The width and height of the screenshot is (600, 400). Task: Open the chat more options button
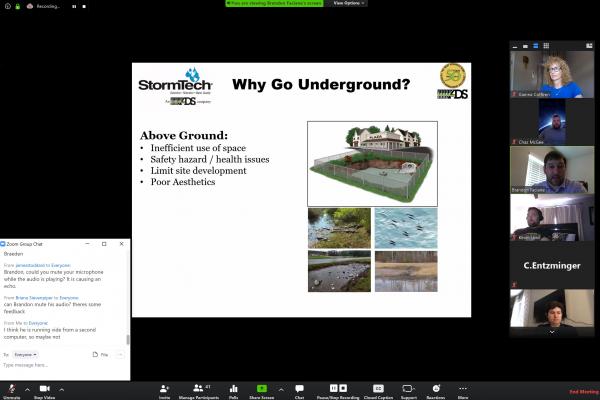(120, 355)
